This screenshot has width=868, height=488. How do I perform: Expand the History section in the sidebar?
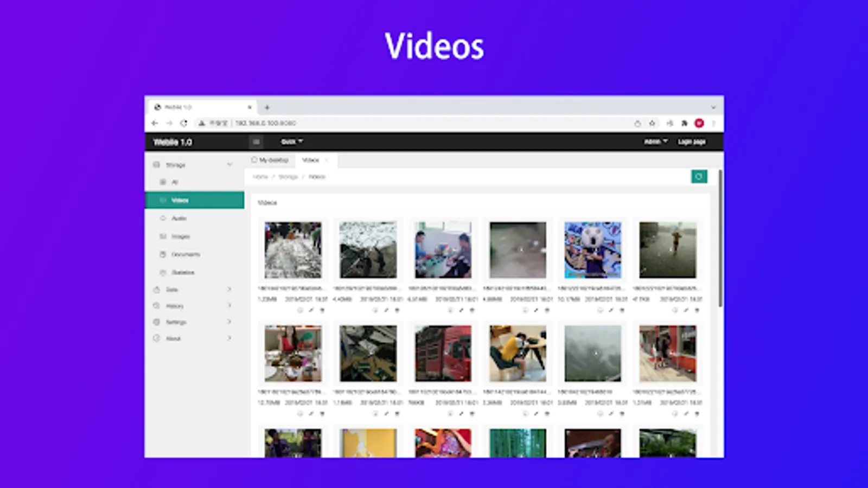pos(229,306)
